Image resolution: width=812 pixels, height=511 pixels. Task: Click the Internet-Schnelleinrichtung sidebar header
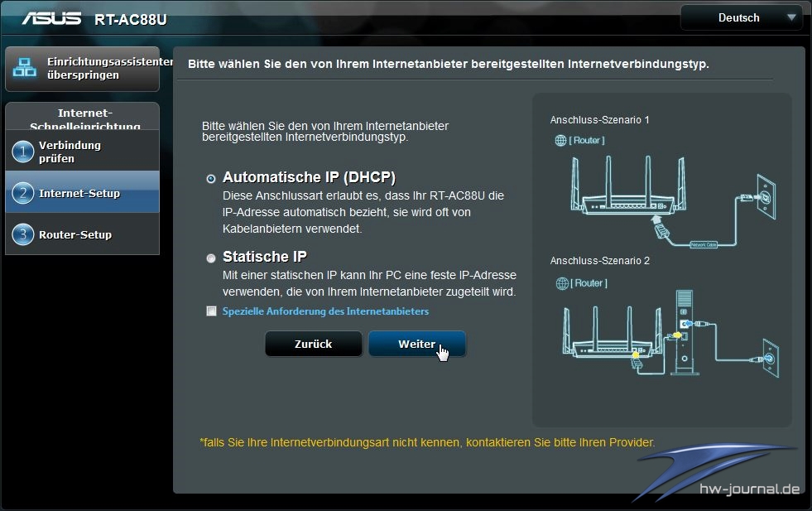coord(82,116)
